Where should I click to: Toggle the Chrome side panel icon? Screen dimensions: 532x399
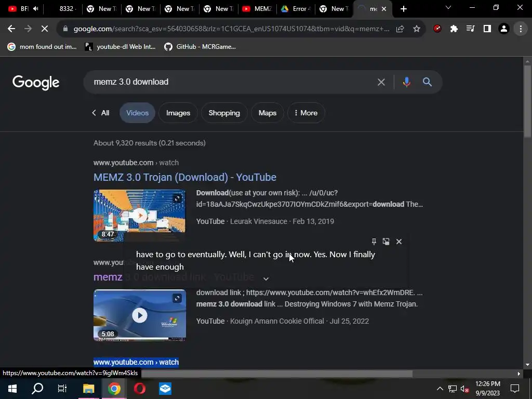coord(487,29)
